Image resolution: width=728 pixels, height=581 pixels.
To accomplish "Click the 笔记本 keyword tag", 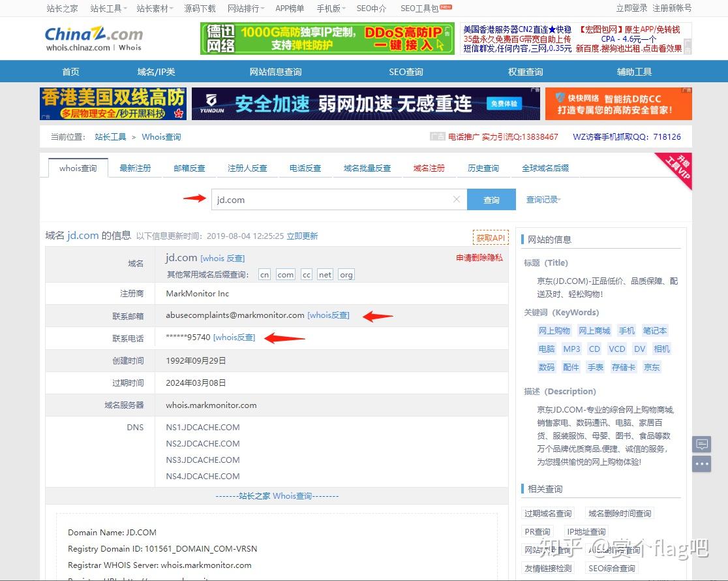I will point(655,330).
